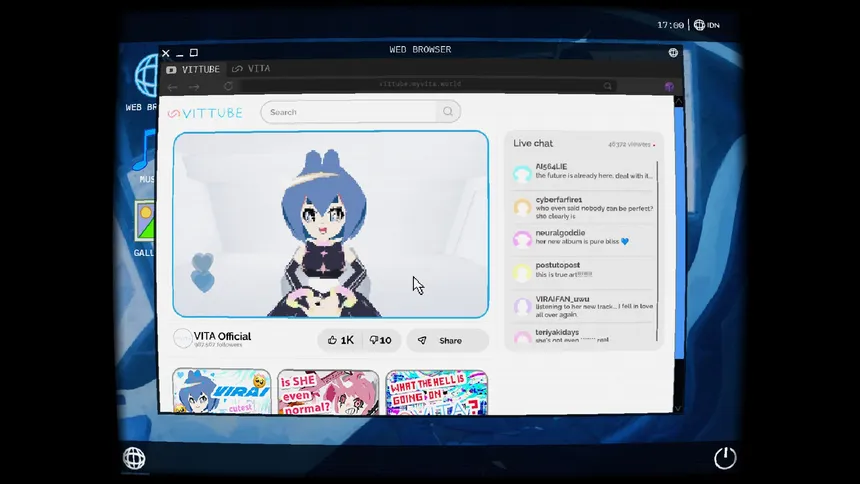Click the blue page scrollbar thumb

tap(679, 233)
